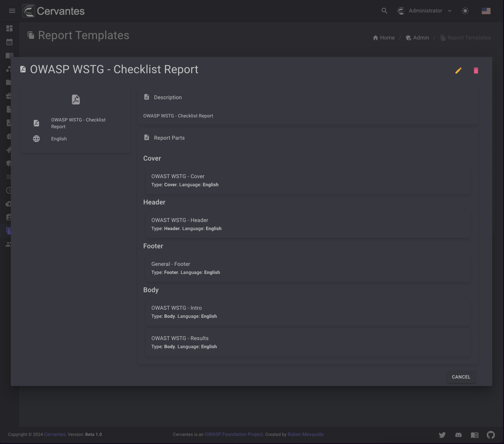Click the Report Parts section document icon
Image resolution: width=504 pixels, height=444 pixels.
(147, 138)
